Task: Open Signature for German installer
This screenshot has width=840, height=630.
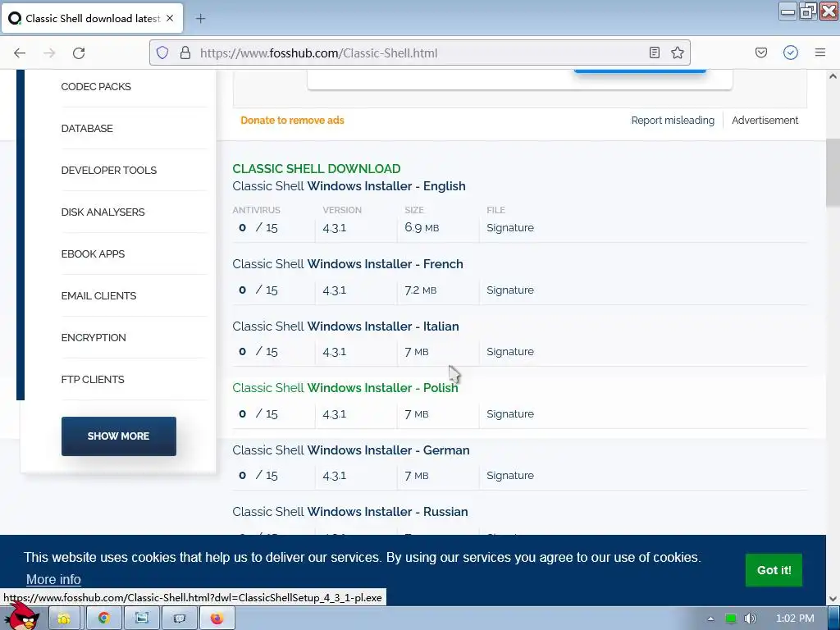Action: (510, 475)
